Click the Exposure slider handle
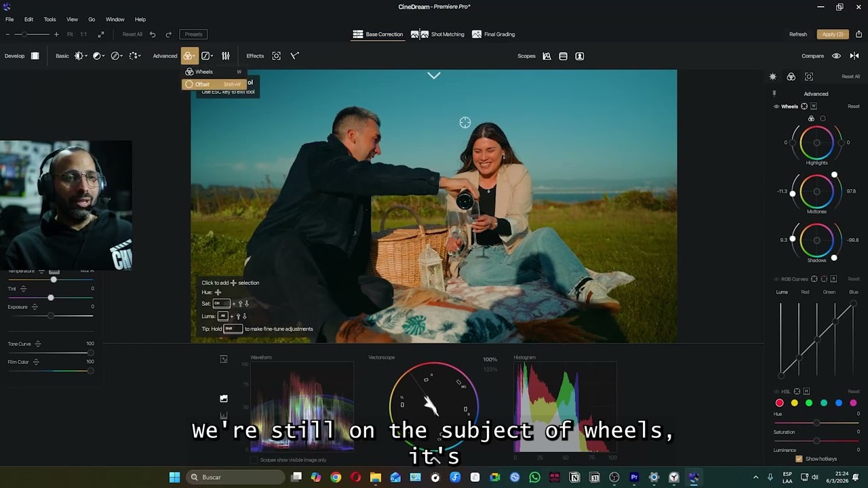The width and height of the screenshot is (868, 488). pos(50,316)
